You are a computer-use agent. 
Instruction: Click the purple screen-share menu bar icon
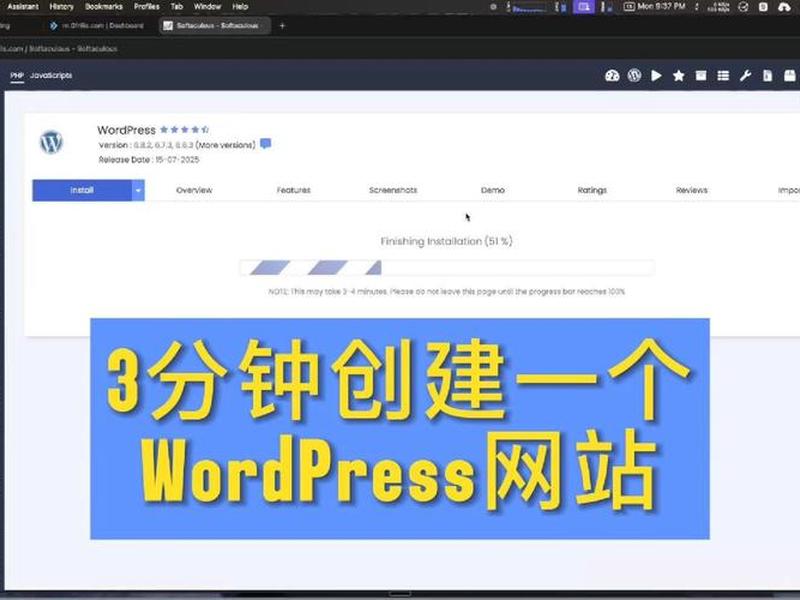click(x=584, y=7)
